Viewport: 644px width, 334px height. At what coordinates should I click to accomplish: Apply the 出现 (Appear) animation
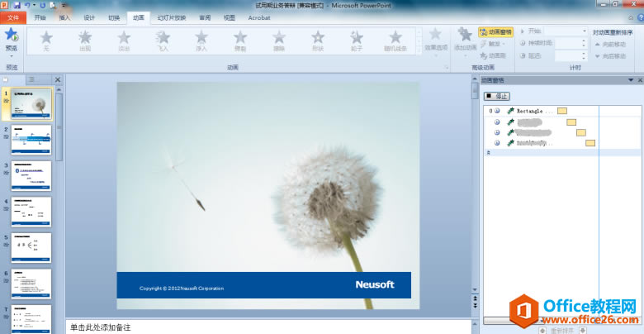click(x=85, y=41)
